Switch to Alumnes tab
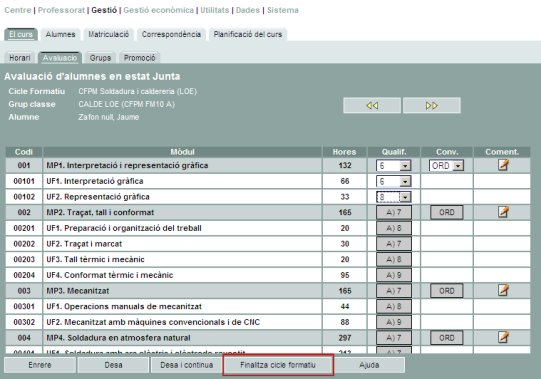 click(60, 34)
